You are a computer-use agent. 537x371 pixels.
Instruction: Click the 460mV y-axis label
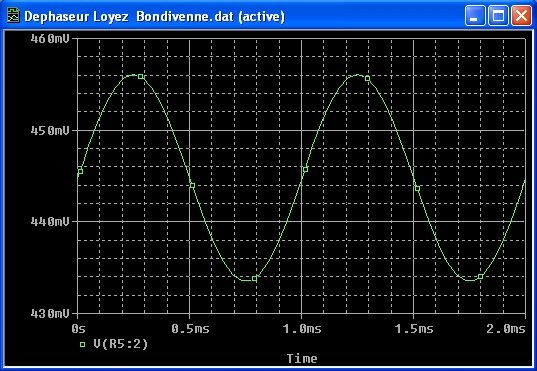click(50, 38)
